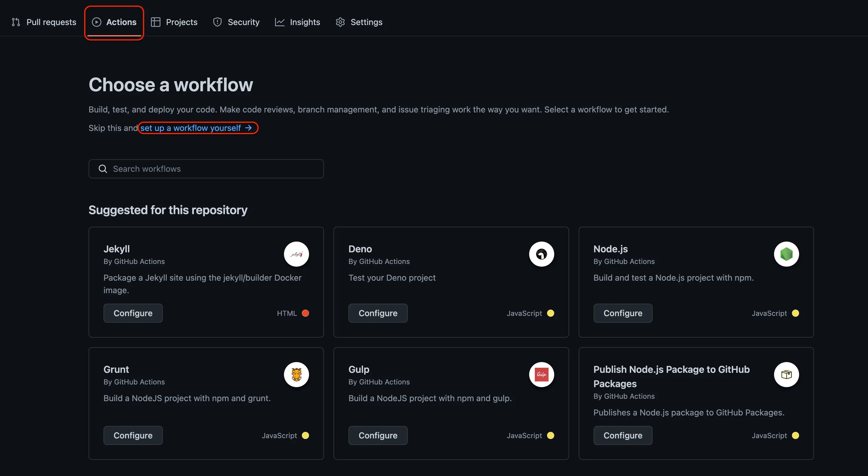Open the Actions tab
Image resolution: width=868 pixels, height=476 pixels.
(x=114, y=22)
